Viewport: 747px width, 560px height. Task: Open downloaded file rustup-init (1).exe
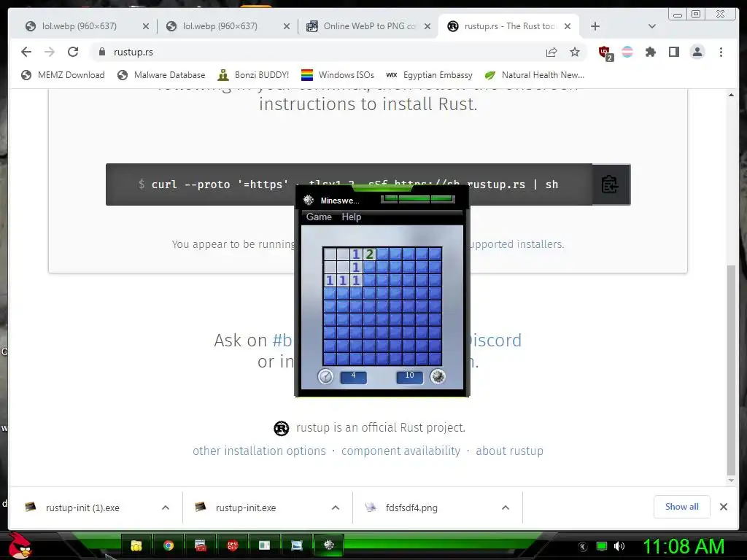coord(82,507)
